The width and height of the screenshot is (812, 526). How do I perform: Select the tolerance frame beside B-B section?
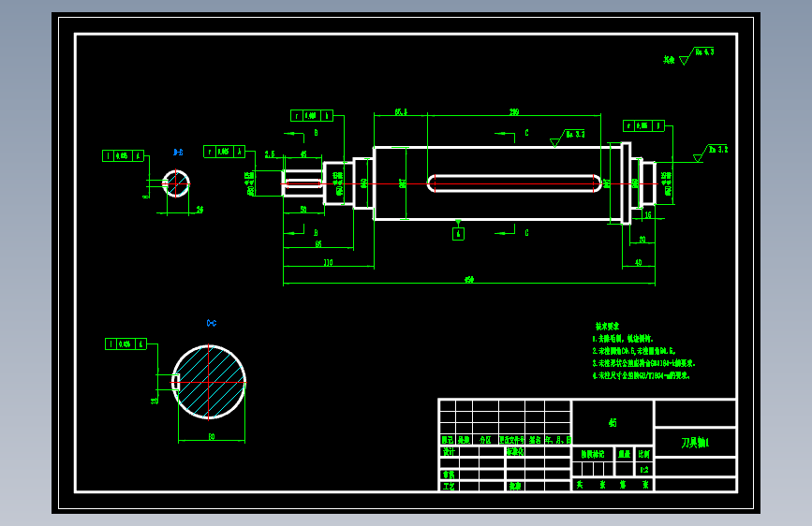point(124,155)
